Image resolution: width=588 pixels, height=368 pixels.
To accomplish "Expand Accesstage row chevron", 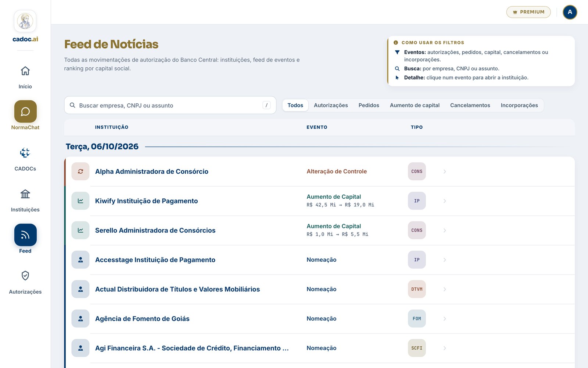I will [x=445, y=260].
